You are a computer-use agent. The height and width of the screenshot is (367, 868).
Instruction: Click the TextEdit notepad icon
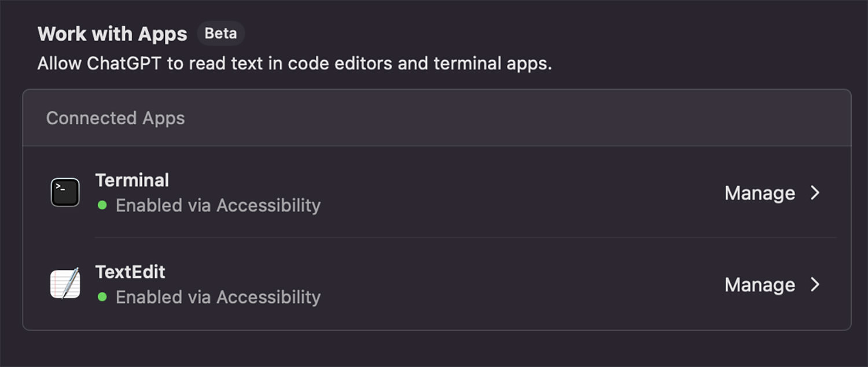click(x=65, y=283)
